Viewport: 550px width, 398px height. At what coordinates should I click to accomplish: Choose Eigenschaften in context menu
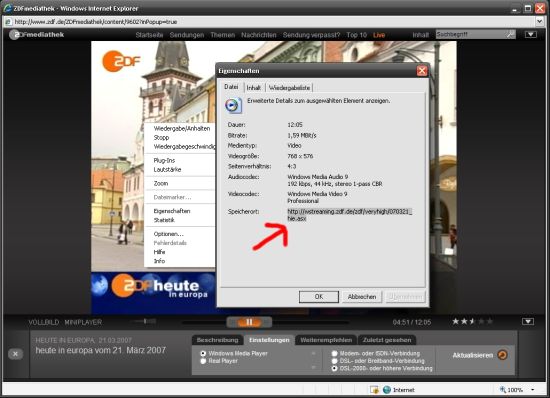pyautogui.click(x=172, y=211)
